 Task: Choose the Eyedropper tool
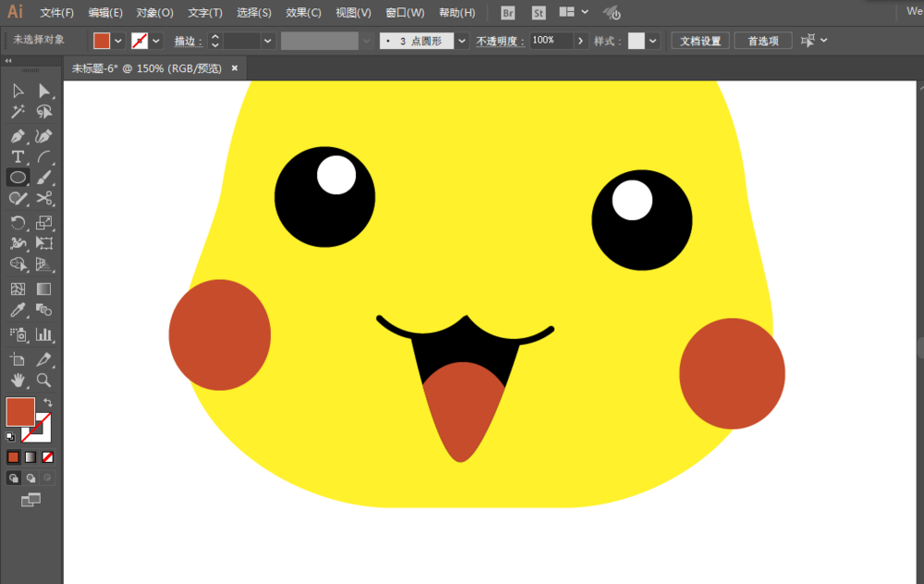pos(18,311)
